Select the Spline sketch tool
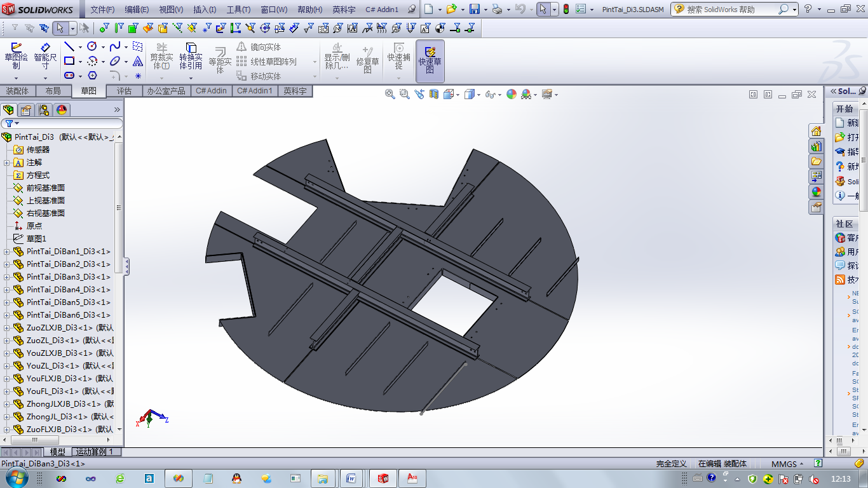The image size is (868, 488). (x=115, y=47)
